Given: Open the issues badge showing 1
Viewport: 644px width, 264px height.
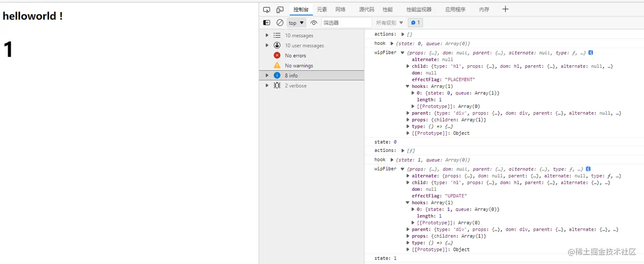Looking at the screenshot, I should 415,23.
